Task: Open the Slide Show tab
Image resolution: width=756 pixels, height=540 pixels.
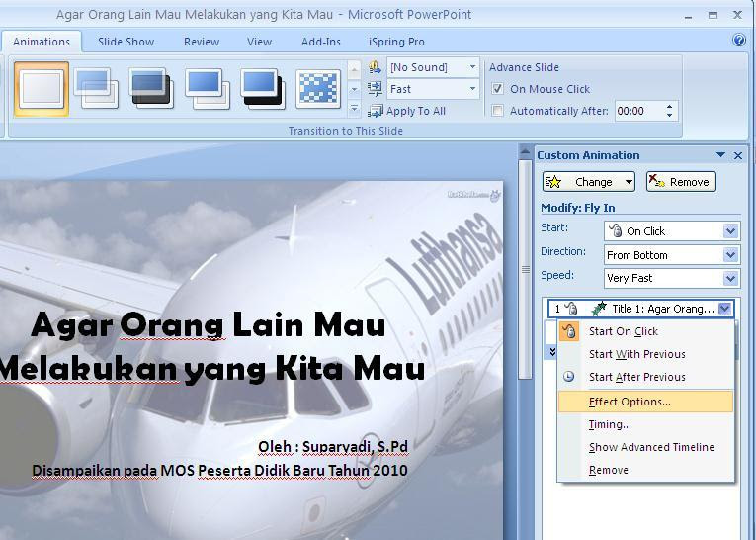Action: (x=126, y=42)
